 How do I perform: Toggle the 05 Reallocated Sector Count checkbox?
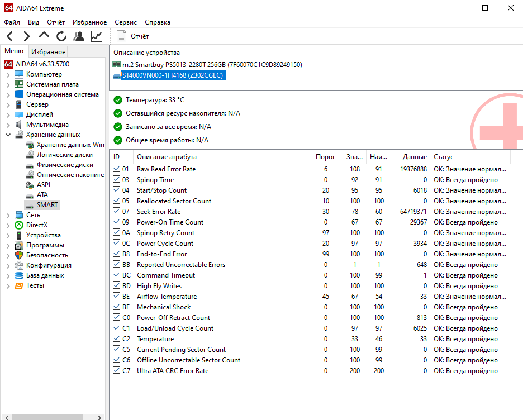(116, 201)
